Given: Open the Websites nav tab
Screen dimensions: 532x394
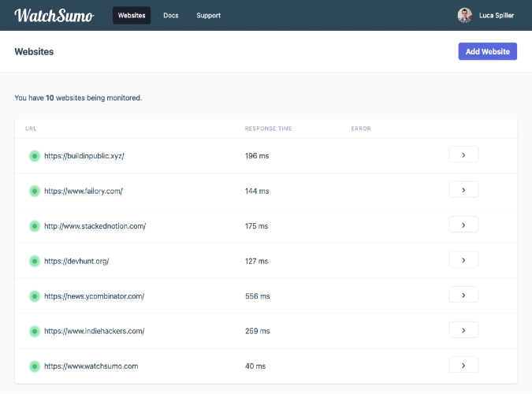Looking at the screenshot, I should [132, 15].
